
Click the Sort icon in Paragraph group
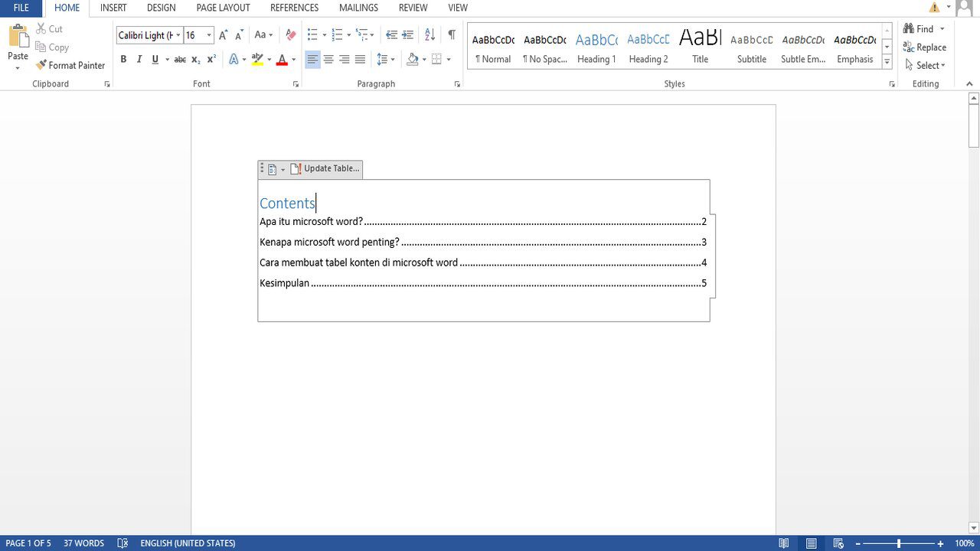(x=430, y=35)
